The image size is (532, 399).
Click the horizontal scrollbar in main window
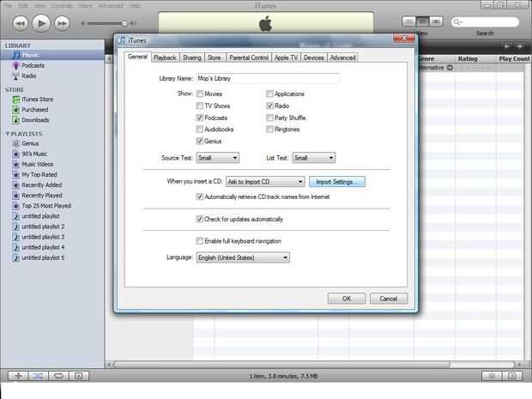[x=282, y=365]
